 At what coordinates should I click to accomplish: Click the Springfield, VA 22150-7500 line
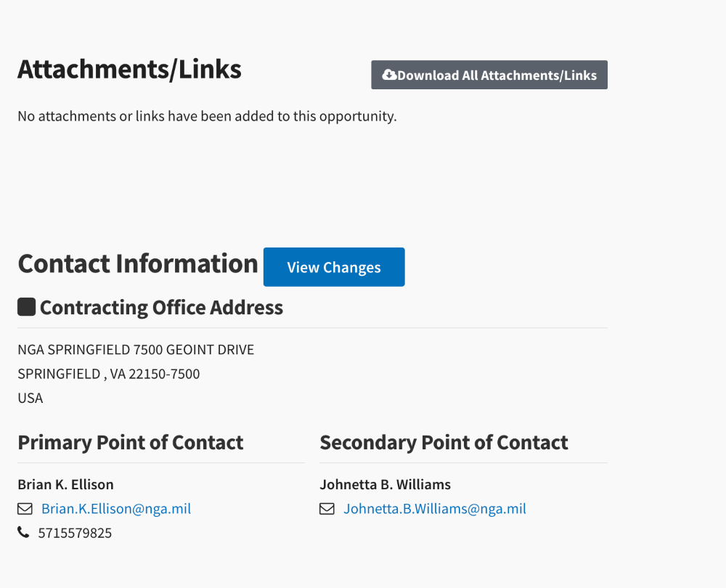coord(109,374)
